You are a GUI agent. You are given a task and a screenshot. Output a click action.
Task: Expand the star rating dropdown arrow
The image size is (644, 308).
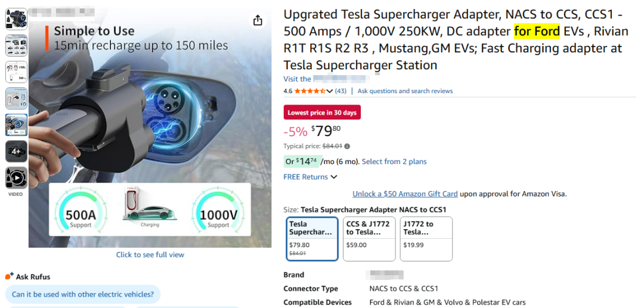[330, 91]
